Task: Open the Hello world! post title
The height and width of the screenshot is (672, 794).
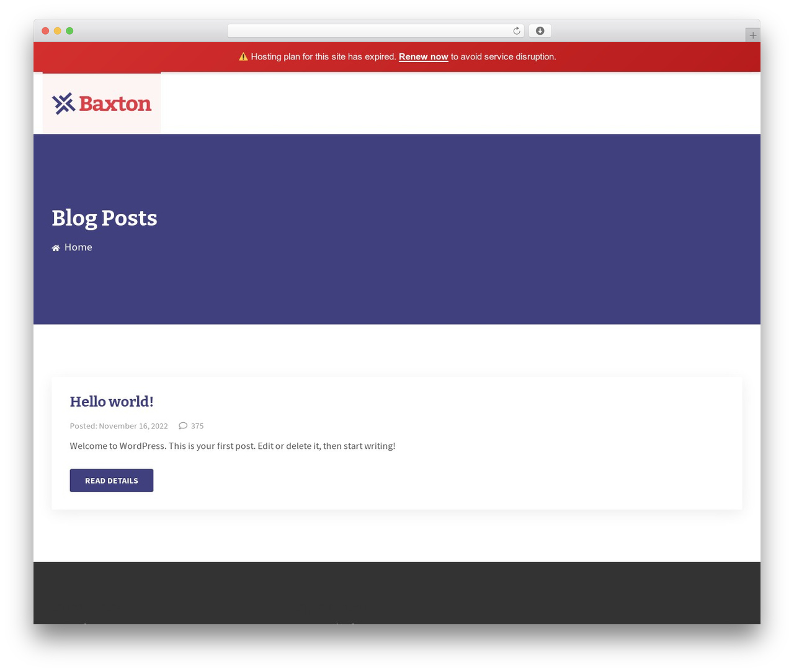Action: pos(112,402)
